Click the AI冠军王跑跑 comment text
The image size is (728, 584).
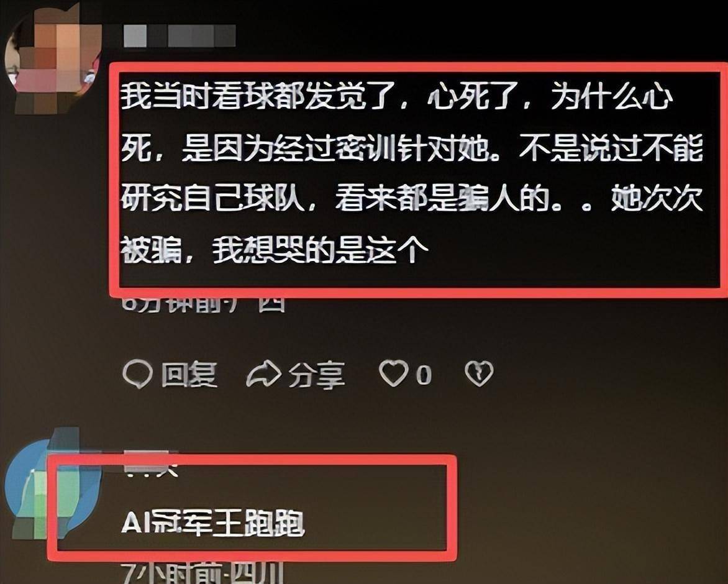[212, 523]
